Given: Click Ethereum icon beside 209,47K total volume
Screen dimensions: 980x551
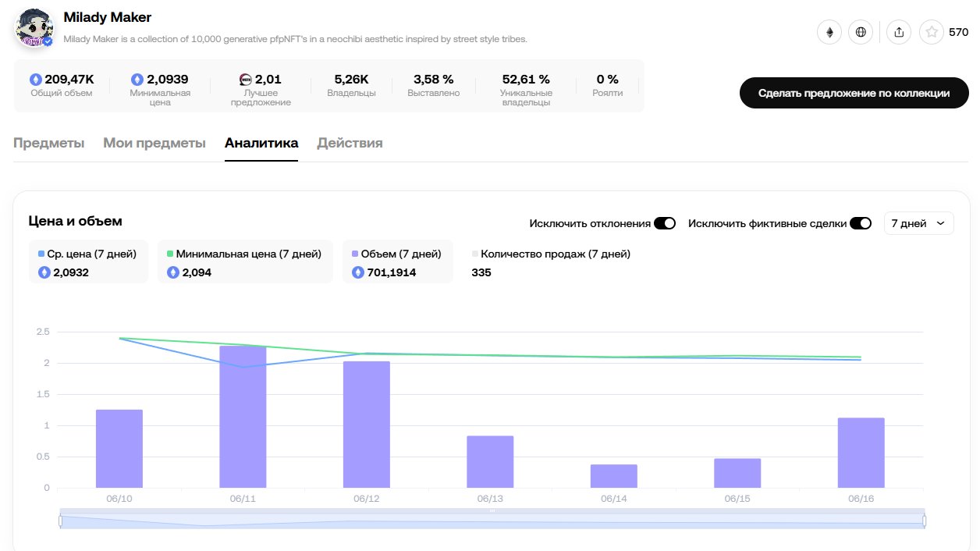Looking at the screenshot, I should coord(36,79).
